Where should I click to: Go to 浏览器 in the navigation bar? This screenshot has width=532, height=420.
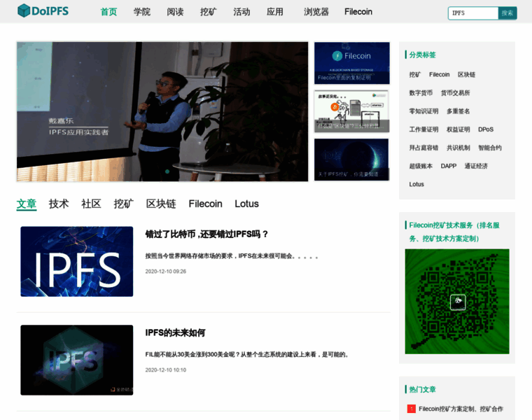(316, 12)
